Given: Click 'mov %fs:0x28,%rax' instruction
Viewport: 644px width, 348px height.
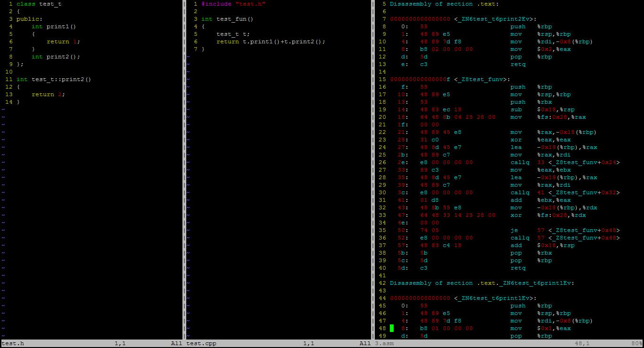Looking at the screenshot, I should 548,117.
